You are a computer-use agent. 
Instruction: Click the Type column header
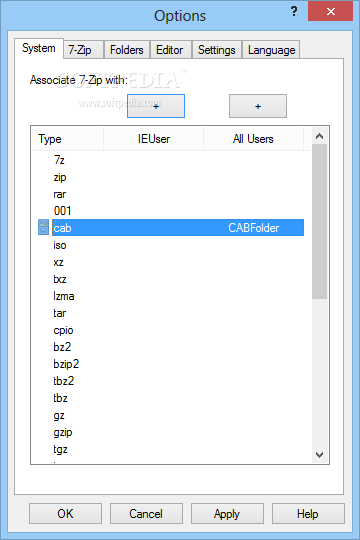[x=68, y=139]
